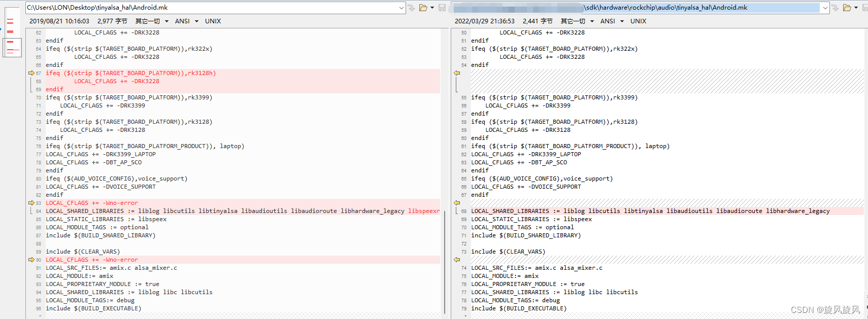Click left line 95 LOCAL_MODULE_TAGS:= debug
The width and height of the screenshot is (868, 319).
[x=90, y=300]
